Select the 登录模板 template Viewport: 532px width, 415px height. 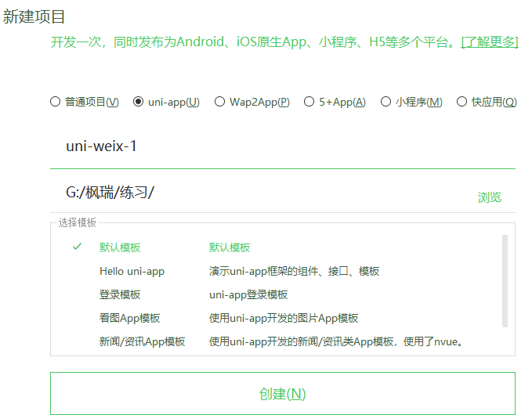click(x=120, y=294)
